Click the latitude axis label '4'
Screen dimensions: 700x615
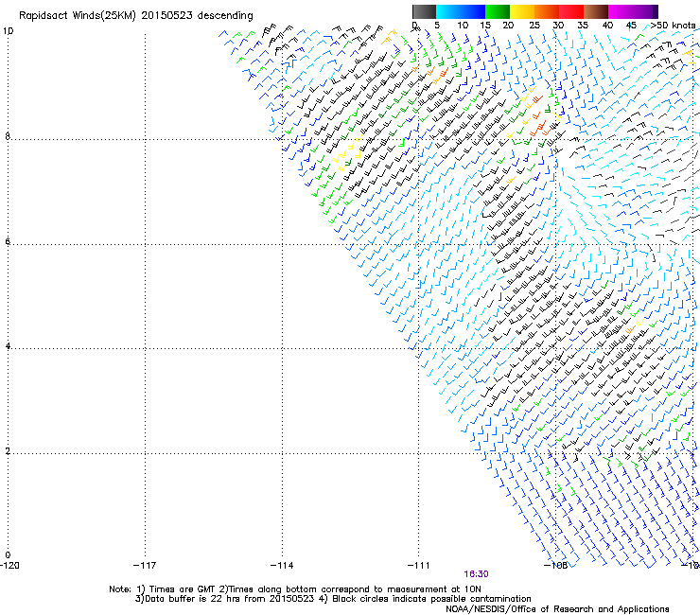point(8,345)
